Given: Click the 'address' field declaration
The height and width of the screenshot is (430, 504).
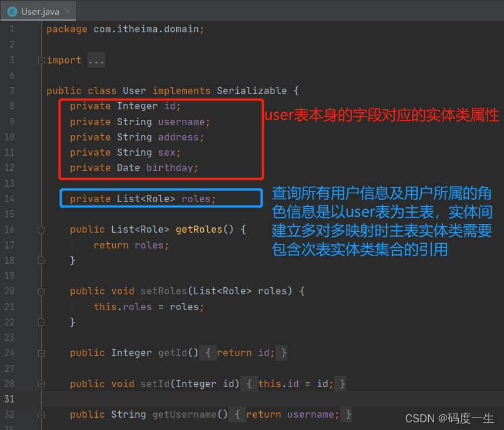Looking at the screenshot, I should point(179,137).
